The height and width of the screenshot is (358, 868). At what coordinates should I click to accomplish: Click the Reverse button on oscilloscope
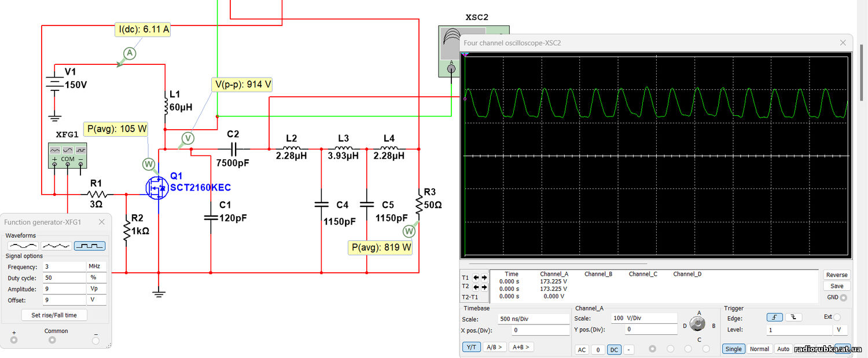coord(836,275)
